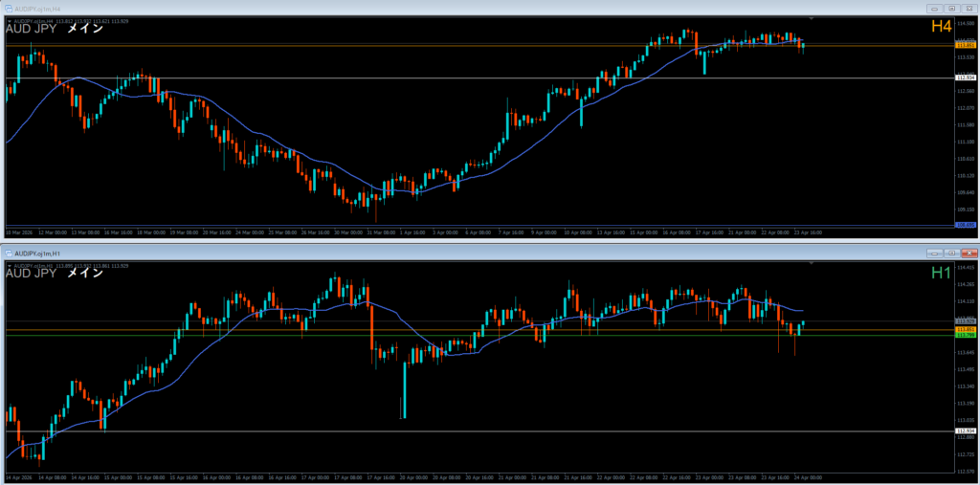Image resolution: width=980 pixels, height=485 pixels.
Task: Click the white 112.934 price tag in H4 chart
Action: [x=965, y=77]
